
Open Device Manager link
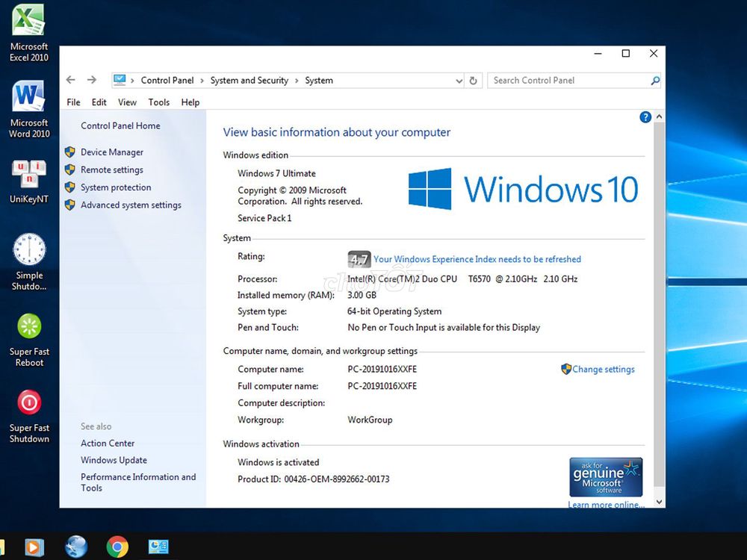(112, 152)
